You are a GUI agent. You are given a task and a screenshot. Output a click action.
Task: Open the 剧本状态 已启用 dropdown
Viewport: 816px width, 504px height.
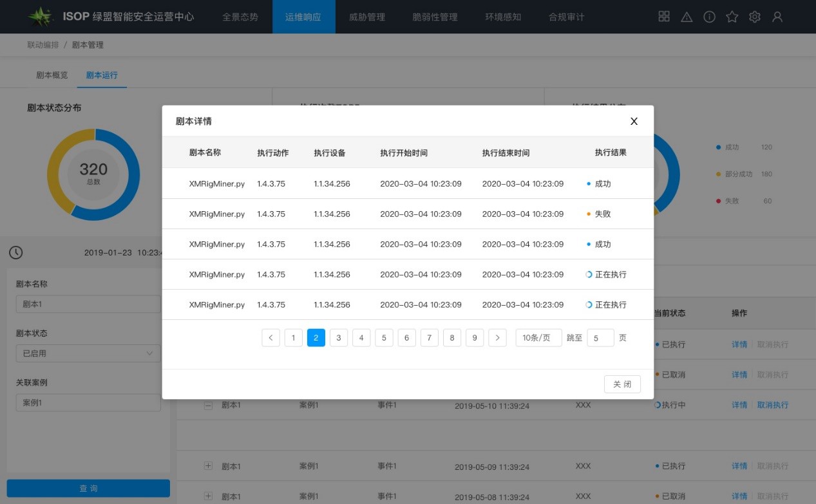pos(88,353)
